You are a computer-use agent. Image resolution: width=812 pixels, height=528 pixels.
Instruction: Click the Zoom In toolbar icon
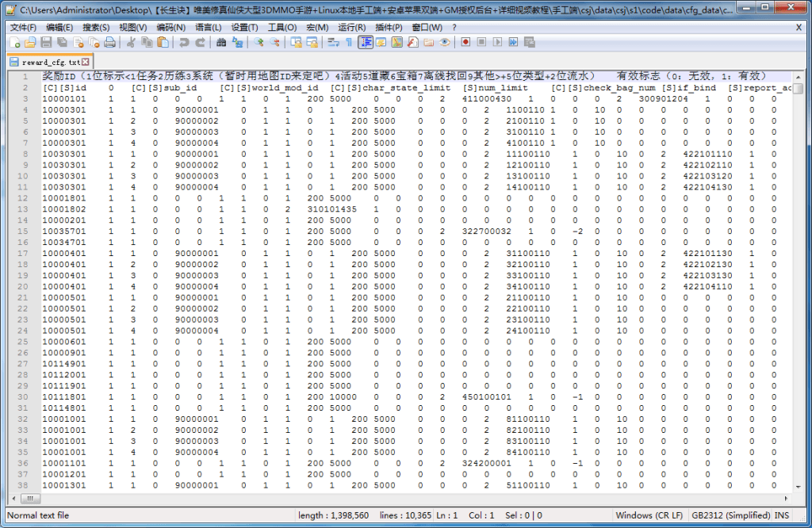point(259,42)
